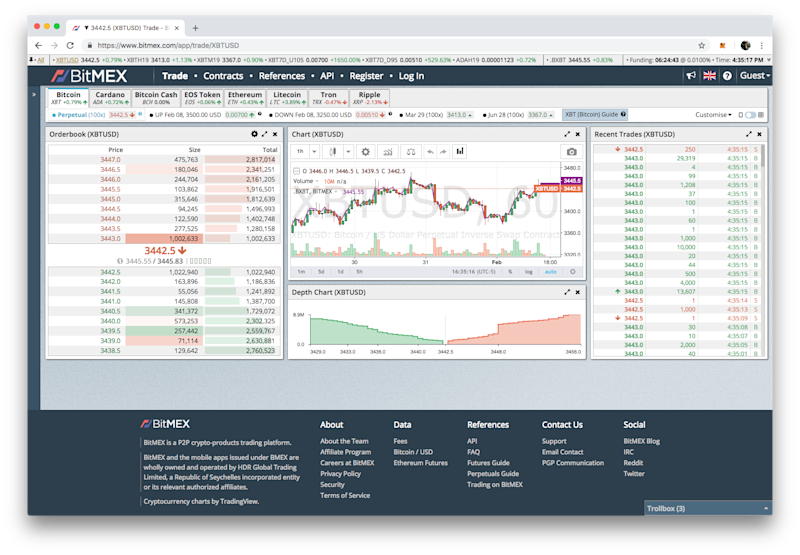The width and height of the screenshot is (800, 555).
Task: Toggle percent scale on chart
Action: 510,272
